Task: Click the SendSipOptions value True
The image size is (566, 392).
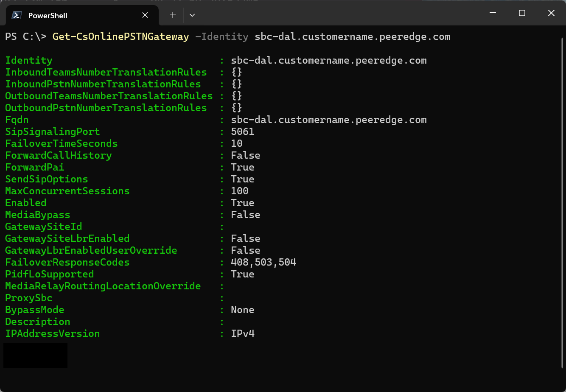Action: click(243, 179)
